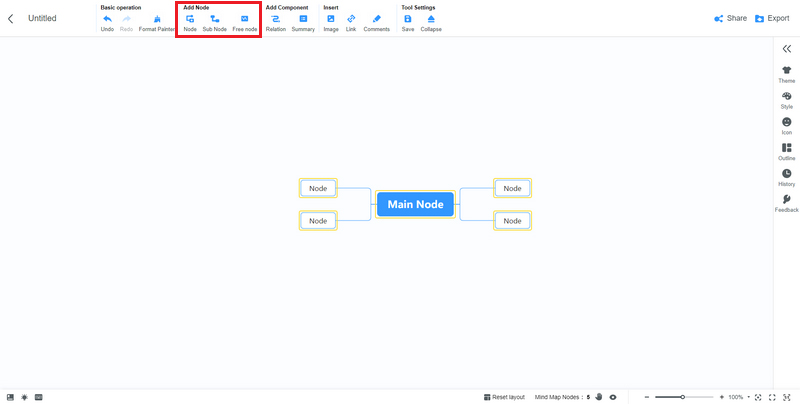Click the zoom slider handle

click(x=683, y=397)
